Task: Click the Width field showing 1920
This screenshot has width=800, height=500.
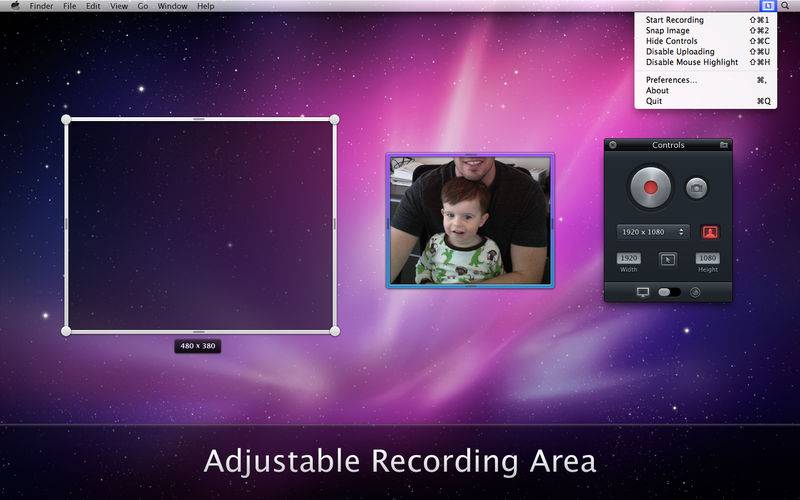Action: [629, 258]
